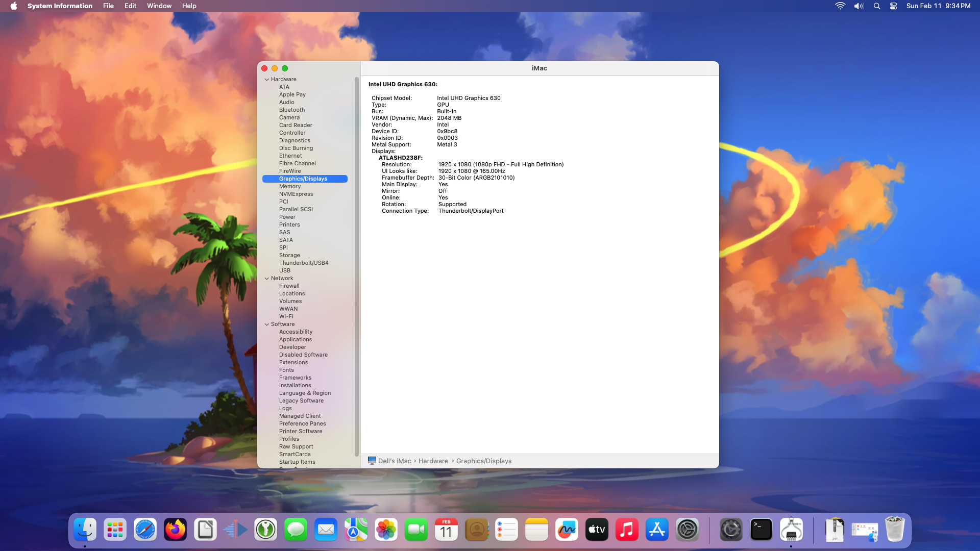Open Photos app in dock
The height and width of the screenshot is (551, 980).
(386, 530)
